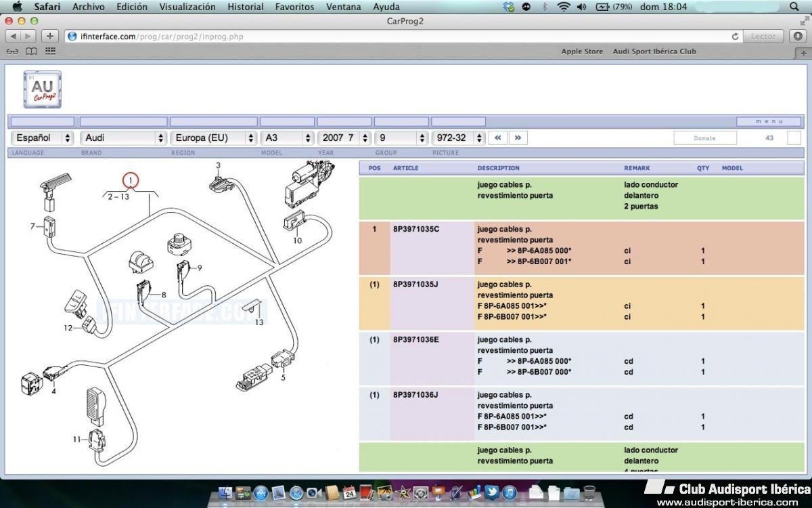Open the Favoritos menu

tap(295, 7)
